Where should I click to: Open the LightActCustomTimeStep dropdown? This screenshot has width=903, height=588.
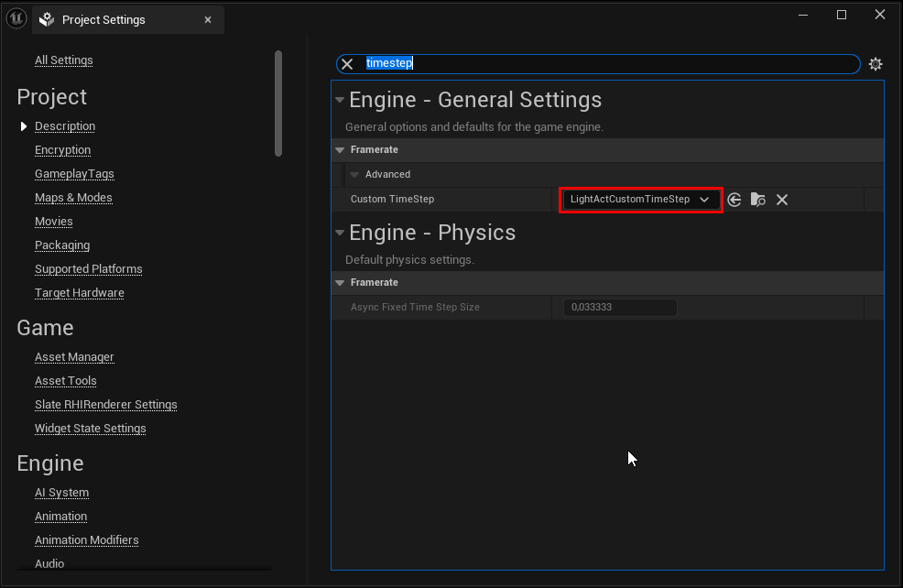[640, 200]
